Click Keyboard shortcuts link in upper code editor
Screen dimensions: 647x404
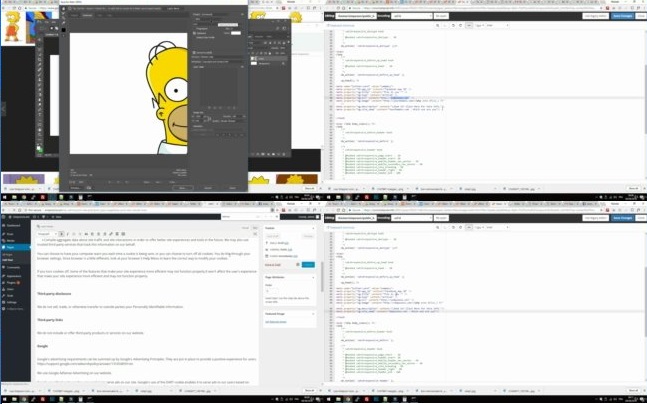340,26
